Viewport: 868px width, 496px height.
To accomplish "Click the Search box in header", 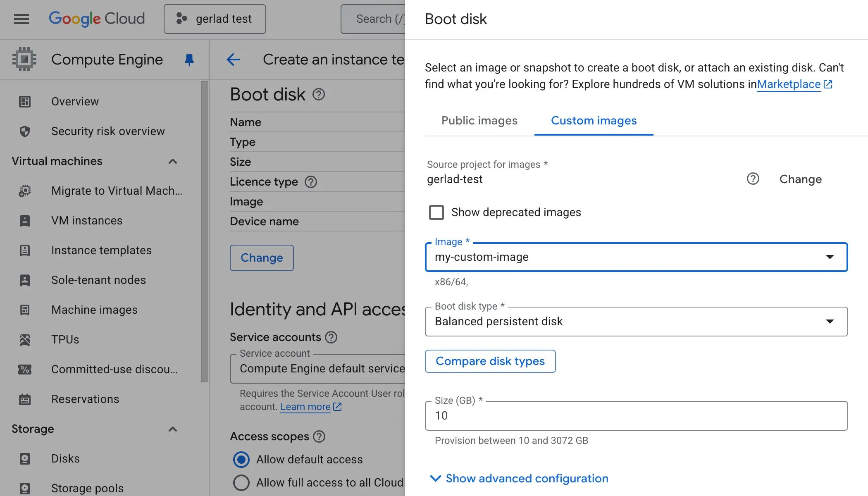I will [x=373, y=19].
